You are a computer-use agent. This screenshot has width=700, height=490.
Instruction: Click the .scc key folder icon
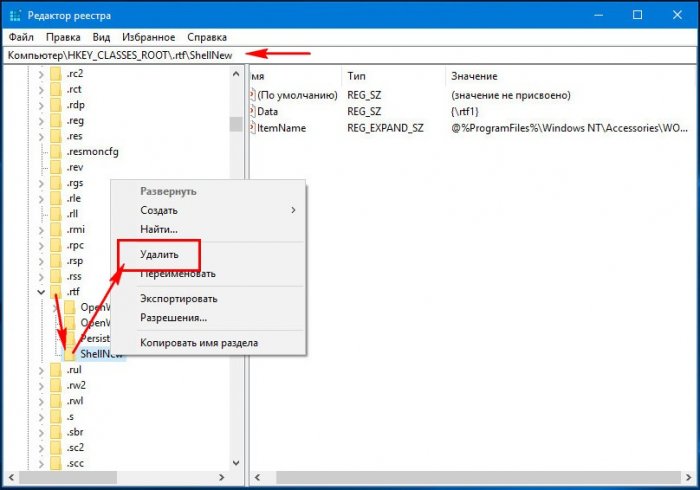pyautogui.click(x=56, y=463)
